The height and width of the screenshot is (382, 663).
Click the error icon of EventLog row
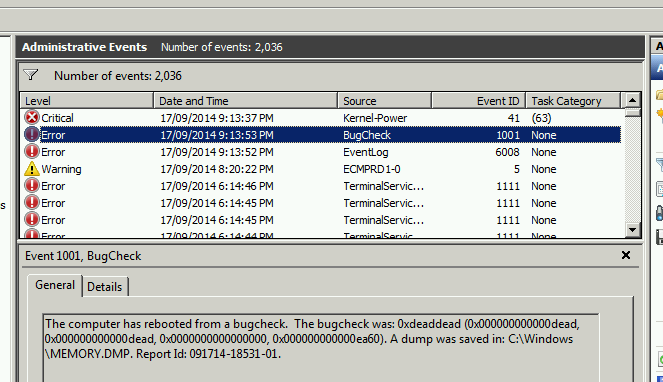pos(32,151)
